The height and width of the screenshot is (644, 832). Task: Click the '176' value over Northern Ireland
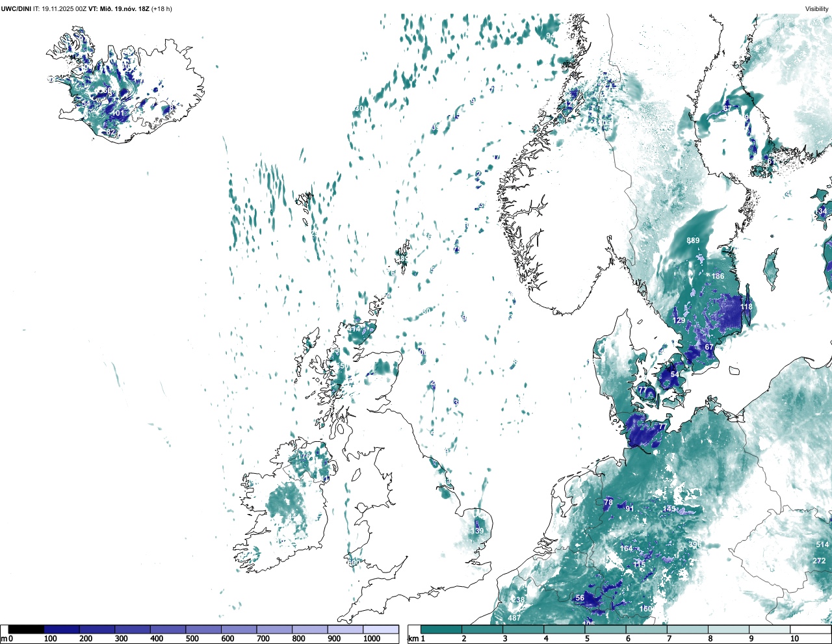pyautogui.click(x=304, y=456)
